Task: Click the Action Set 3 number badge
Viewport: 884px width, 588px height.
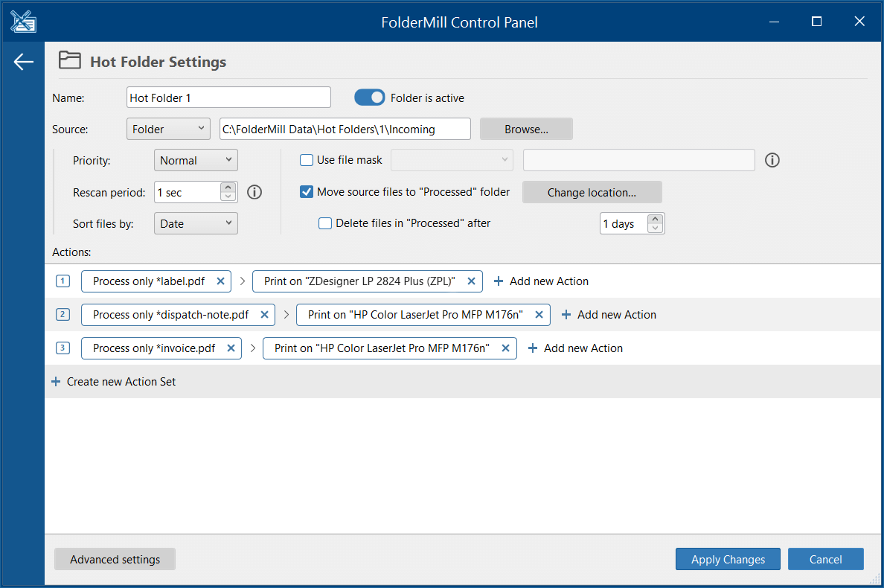Action: 63,348
